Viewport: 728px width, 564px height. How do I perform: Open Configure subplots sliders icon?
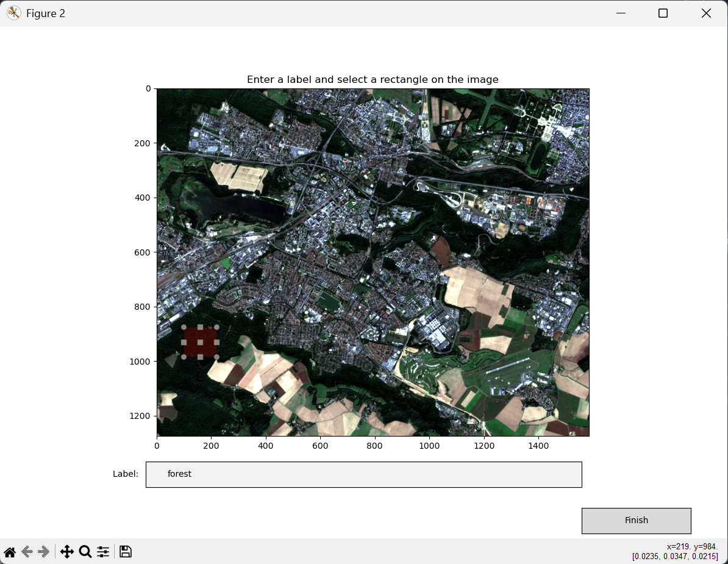(x=103, y=552)
